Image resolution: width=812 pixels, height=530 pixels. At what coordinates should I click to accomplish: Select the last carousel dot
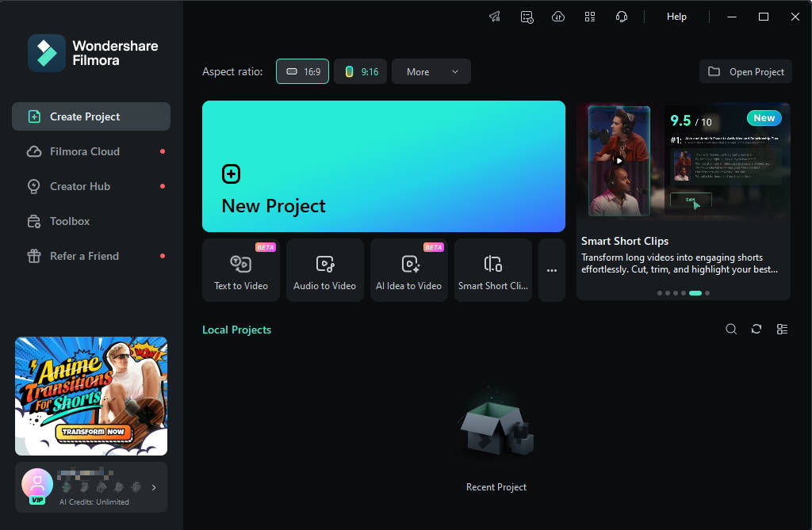pos(707,293)
